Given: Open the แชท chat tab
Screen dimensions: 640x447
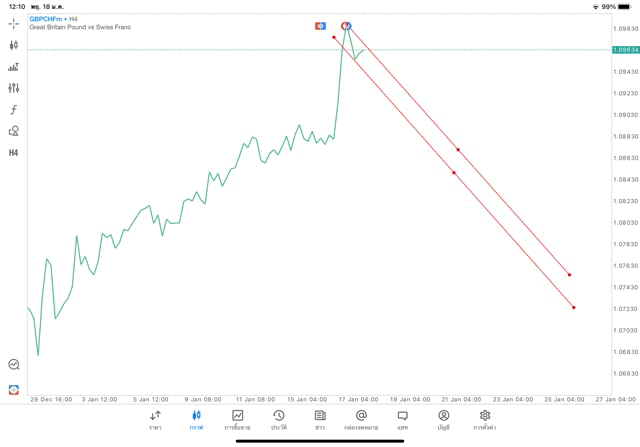Looking at the screenshot, I should click(x=402, y=419).
